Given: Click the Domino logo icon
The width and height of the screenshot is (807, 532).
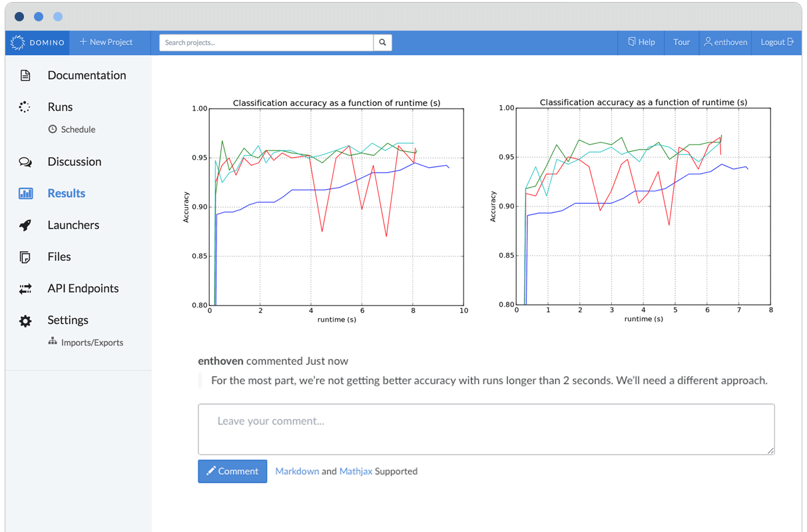Looking at the screenshot, I should [x=18, y=43].
